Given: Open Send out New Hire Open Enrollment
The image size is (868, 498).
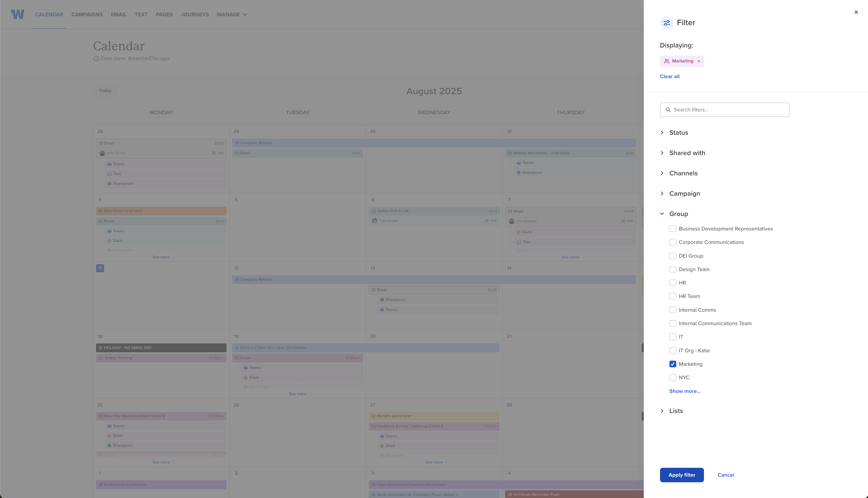Looking at the screenshot, I should coord(366,348).
